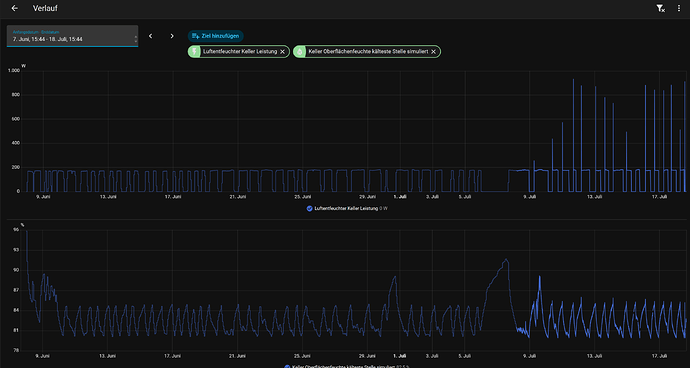Click the 21. Juni label under the power chart
Viewport: 690px width, 368px height.
point(238,197)
